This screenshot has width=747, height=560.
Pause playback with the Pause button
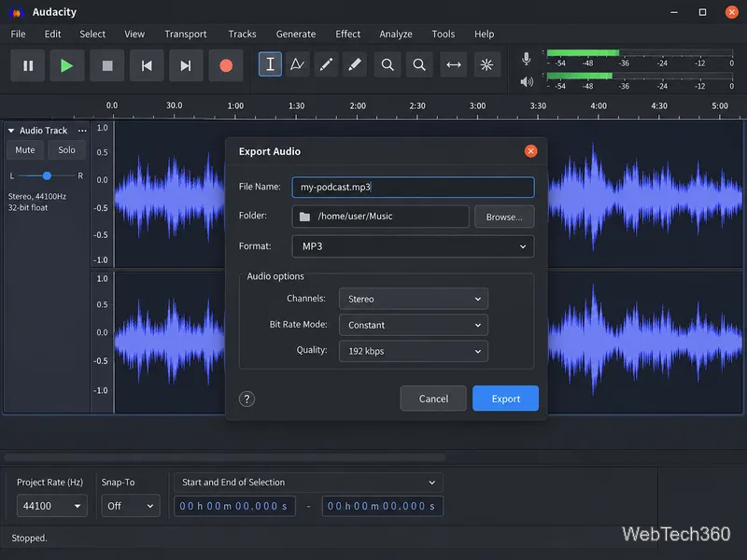pyautogui.click(x=28, y=65)
